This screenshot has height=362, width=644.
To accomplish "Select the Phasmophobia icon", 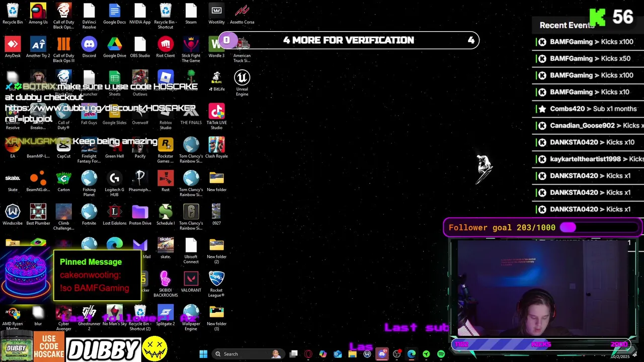I will tap(140, 181).
